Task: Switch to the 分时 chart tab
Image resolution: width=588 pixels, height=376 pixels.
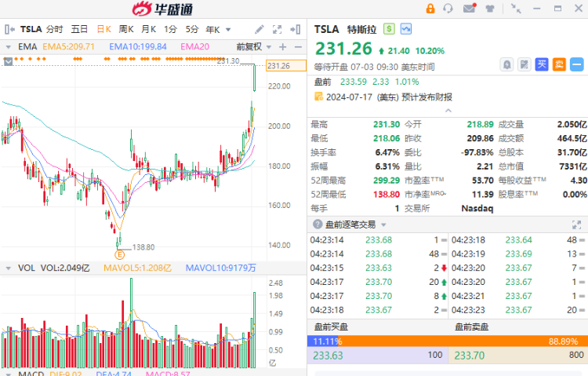Action: 54,29
